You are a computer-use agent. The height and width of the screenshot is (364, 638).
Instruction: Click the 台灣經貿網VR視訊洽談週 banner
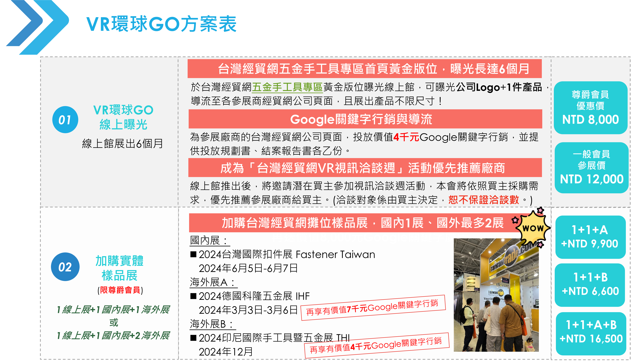point(365,168)
